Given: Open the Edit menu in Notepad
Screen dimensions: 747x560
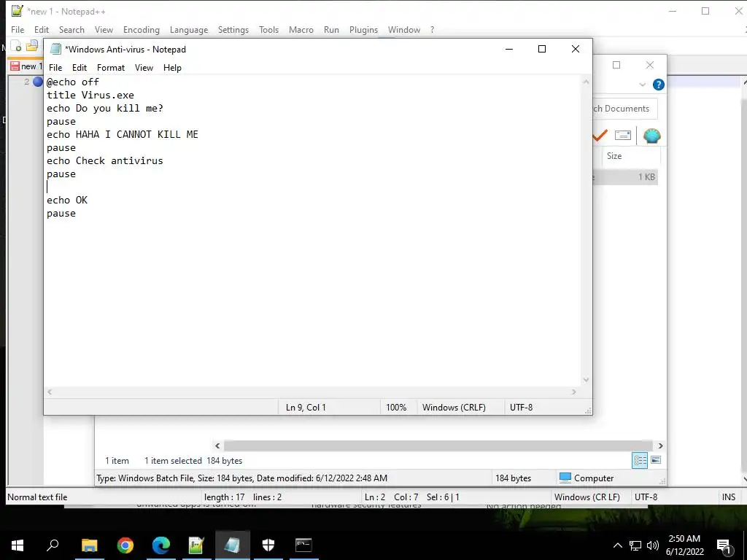Looking at the screenshot, I should click(79, 68).
